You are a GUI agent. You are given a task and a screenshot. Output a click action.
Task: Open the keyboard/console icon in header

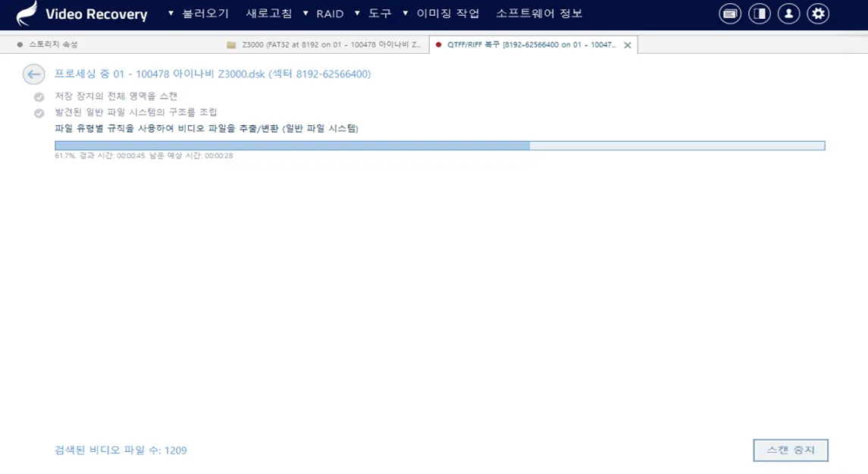coord(730,14)
